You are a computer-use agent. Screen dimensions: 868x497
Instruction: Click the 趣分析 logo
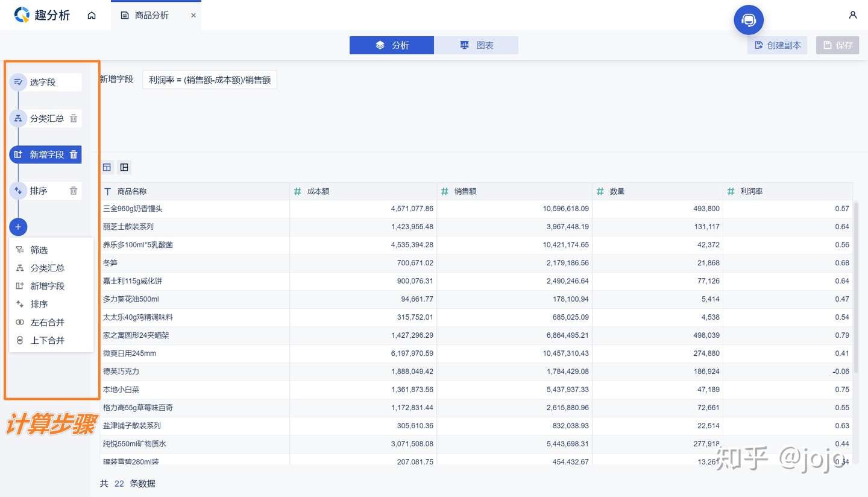click(x=42, y=15)
